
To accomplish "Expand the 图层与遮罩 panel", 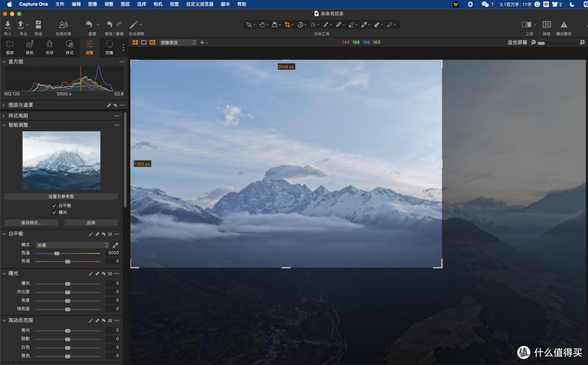I will click(4, 105).
